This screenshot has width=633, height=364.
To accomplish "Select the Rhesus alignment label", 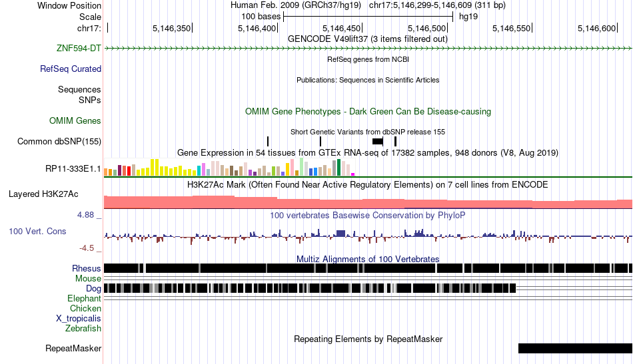I will [87, 268].
